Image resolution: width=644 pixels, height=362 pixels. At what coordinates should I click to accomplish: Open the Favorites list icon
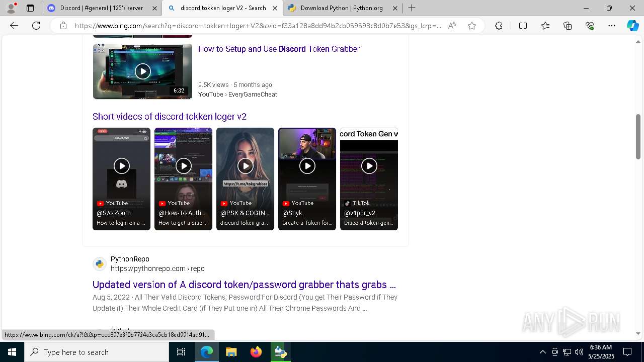[x=545, y=26]
